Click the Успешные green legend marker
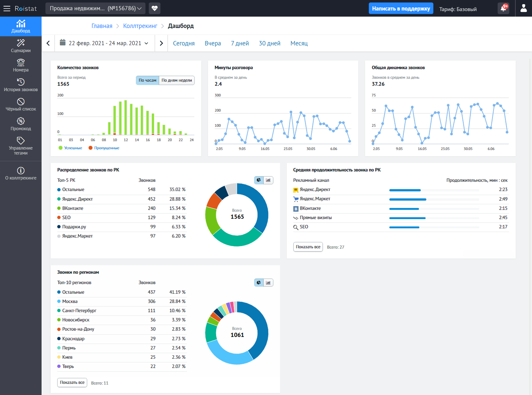This screenshot has width=532, height=395. click(61, 148)
